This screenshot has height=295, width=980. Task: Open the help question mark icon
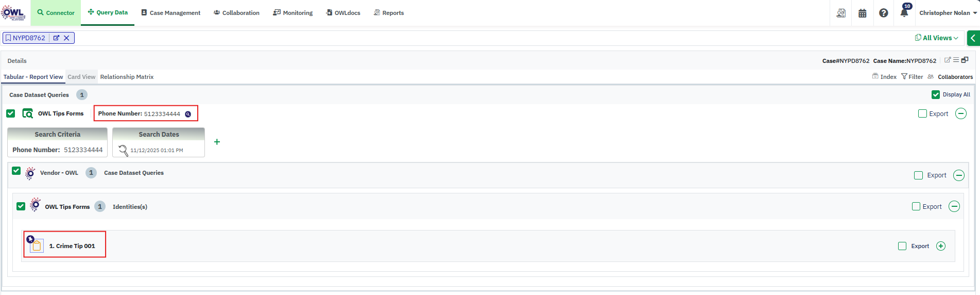tap(884, 13)
